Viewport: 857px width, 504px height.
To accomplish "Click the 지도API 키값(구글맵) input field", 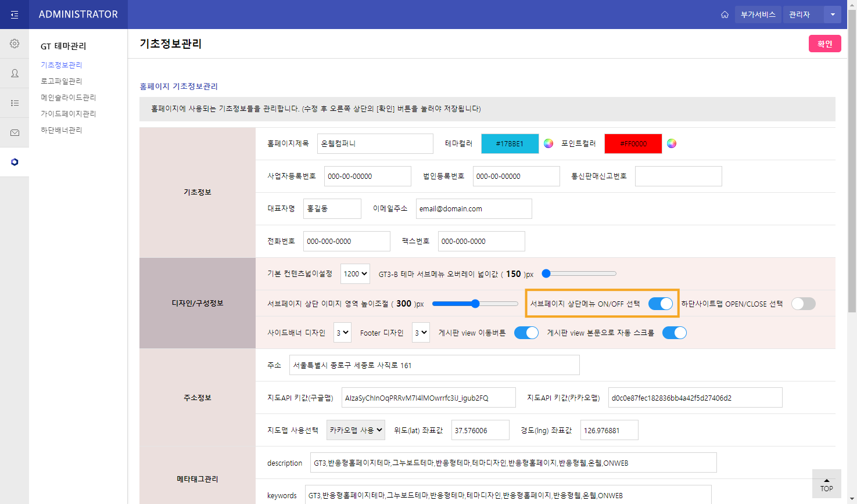I will pos(429,398).
